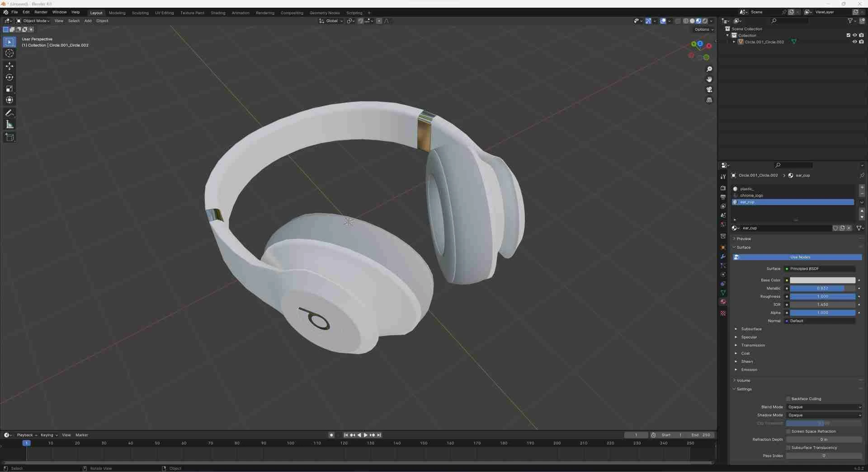This screenshot has height=472, width=868.
Task: Open the Blend Mode dropdown
Action: click(824, 407)
